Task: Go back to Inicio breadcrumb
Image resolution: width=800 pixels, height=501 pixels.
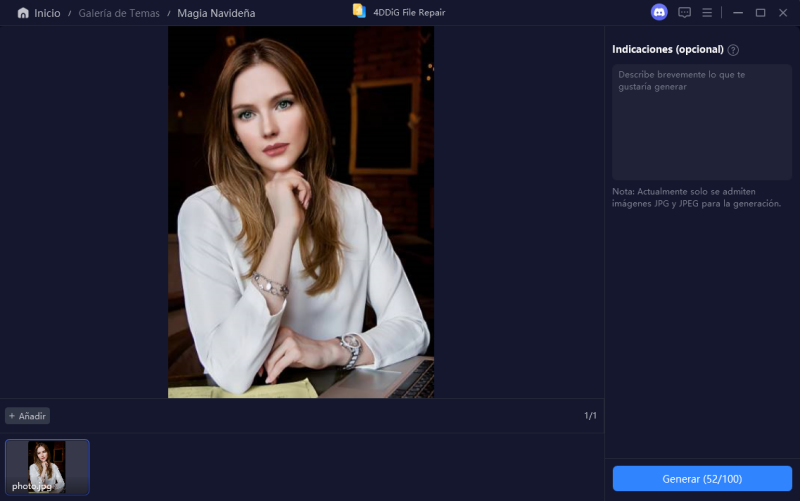Action: (47, 13)
